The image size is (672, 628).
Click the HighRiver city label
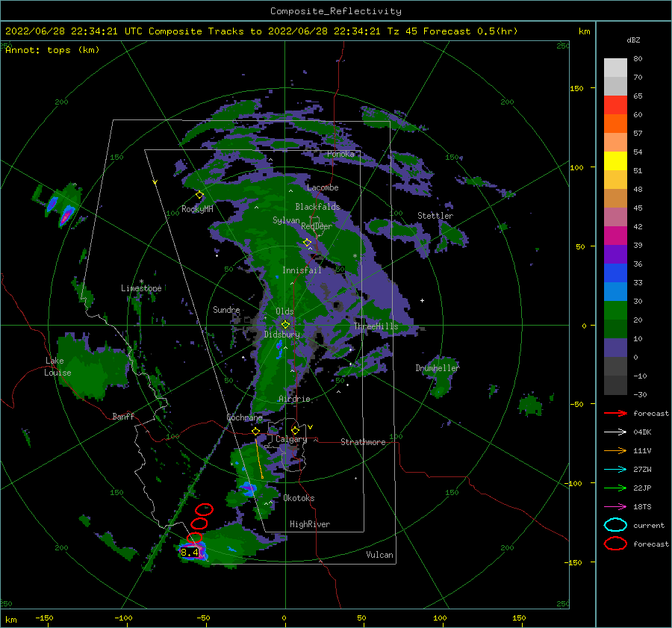(310, 524)
